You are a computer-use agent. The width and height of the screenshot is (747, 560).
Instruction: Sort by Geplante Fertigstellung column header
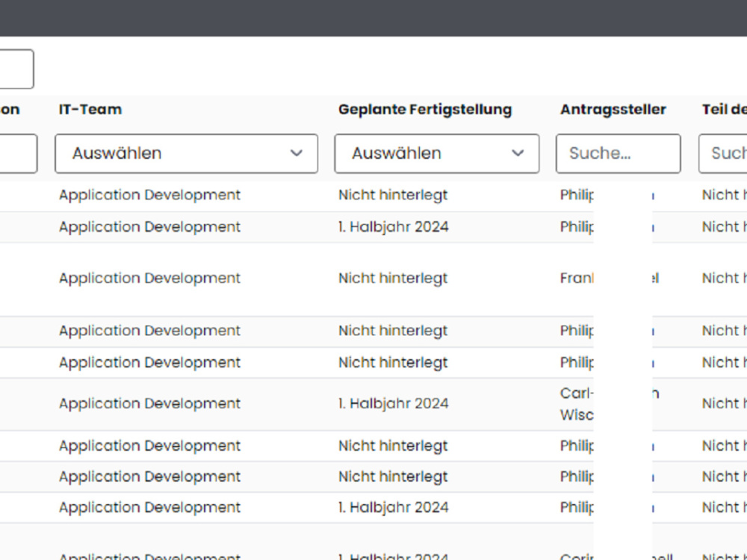pyautogui.click(x=425, y=109)
